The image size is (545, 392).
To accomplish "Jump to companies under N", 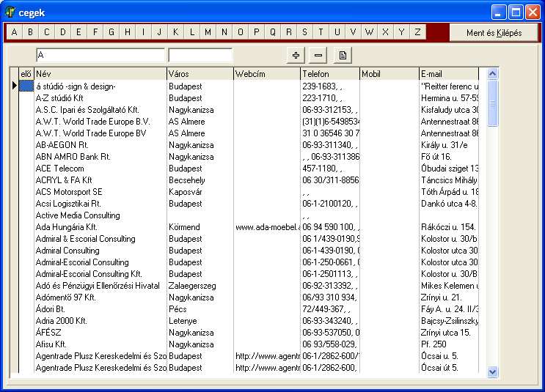I will point(224,32).
